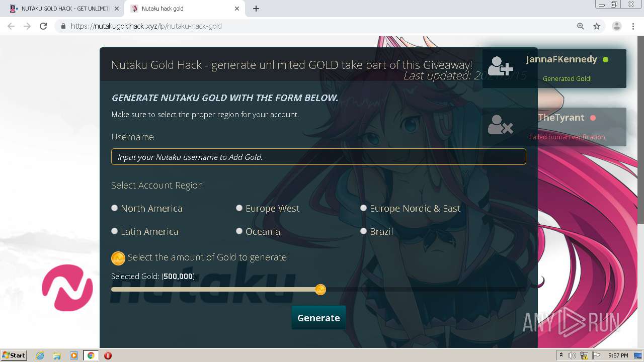Open a new tab with the plus button
The width and height of the screenshot is (644, 362).
tap(256, 9)
